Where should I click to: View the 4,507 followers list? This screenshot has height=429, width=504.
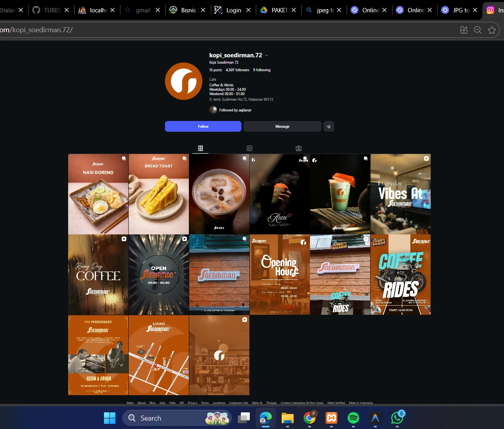237,70
